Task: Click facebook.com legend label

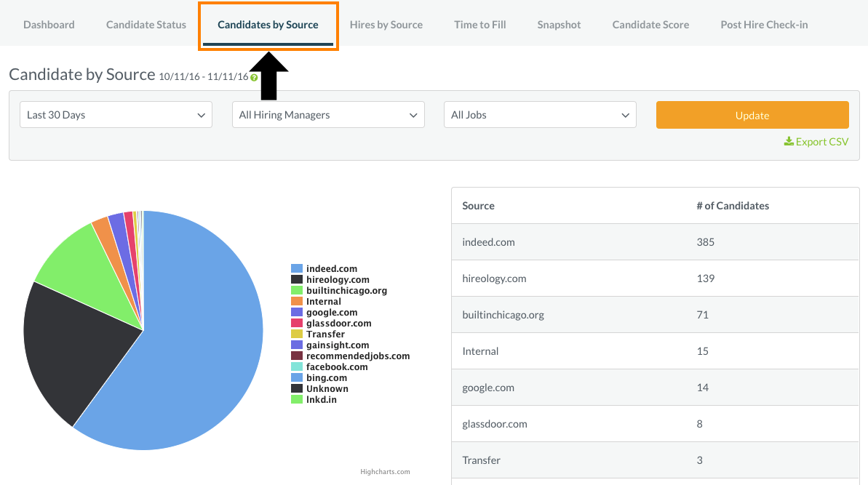Action: click(x=337, y=366)
